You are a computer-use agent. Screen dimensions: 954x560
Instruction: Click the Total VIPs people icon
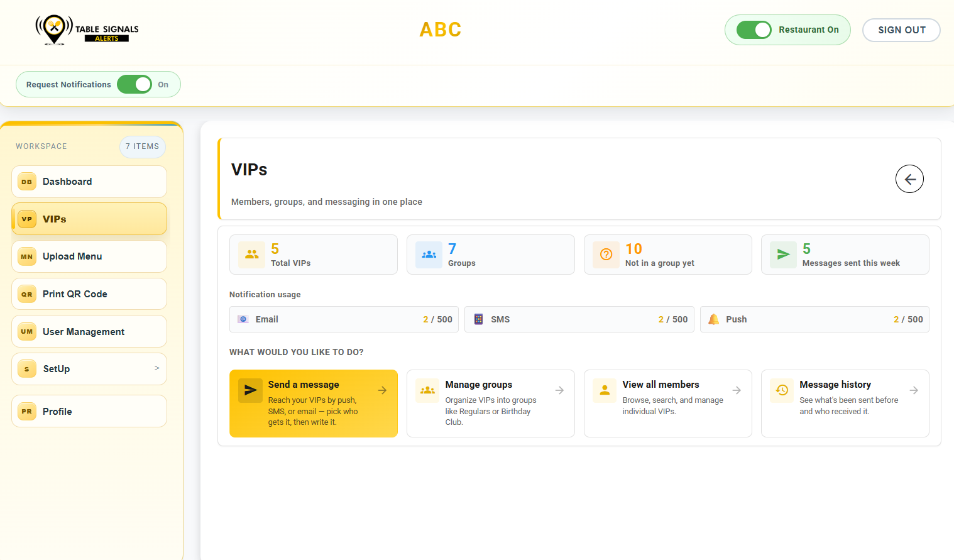252,255
